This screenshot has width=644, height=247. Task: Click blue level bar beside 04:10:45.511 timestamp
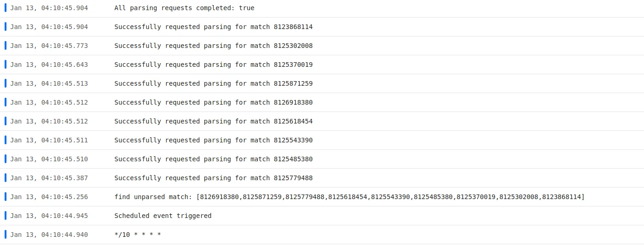(x=6, y=140)
